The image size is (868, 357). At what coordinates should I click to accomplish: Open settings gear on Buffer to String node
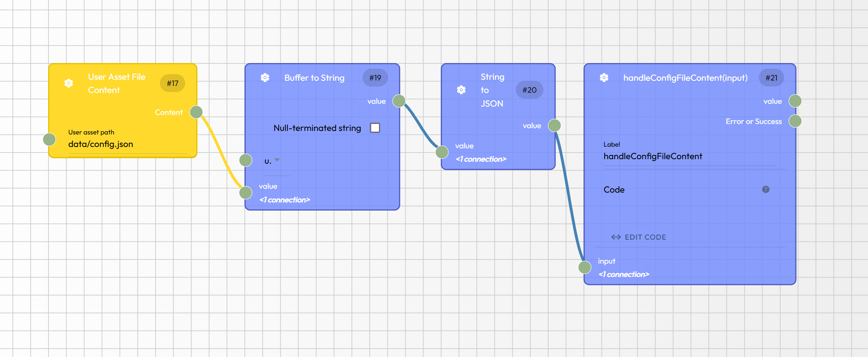tap(265, 78)
